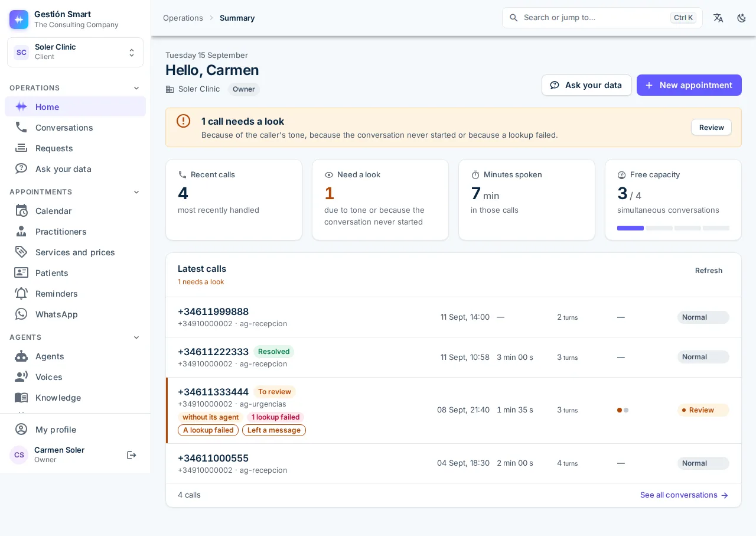Click the Reminders bell icon
The height and width of the screenshot is (536, 756).
[x=21, y=293]
